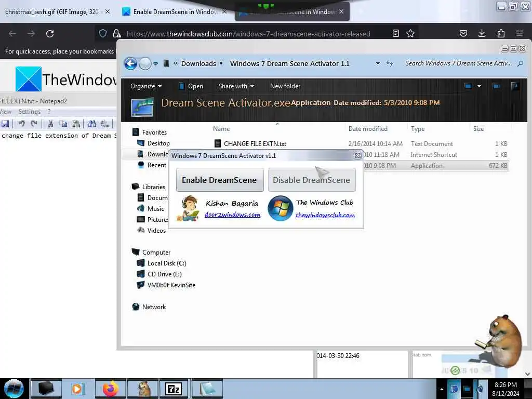Close the DreamScene Activator dialog
532x399 pixels.
click(x=357, y=155)
